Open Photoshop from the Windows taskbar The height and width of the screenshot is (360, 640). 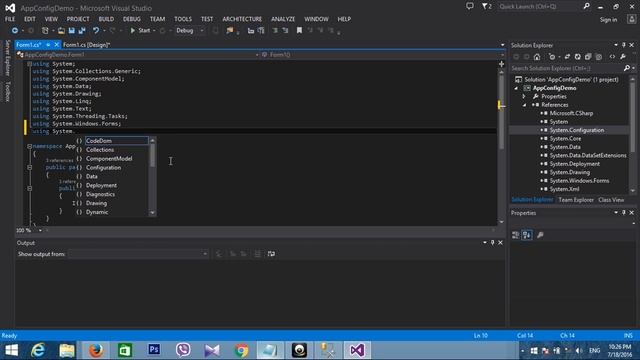coord(154,350)
